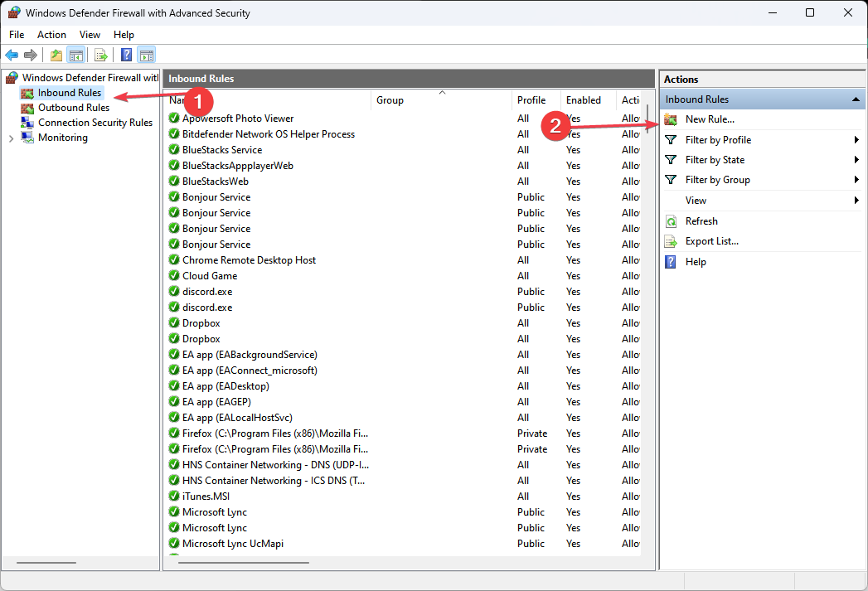Image resolution: width=868 pixels, height=591 pixels.
Task: Click the Export List icon in Actions pane
Action: coord(671,241)
